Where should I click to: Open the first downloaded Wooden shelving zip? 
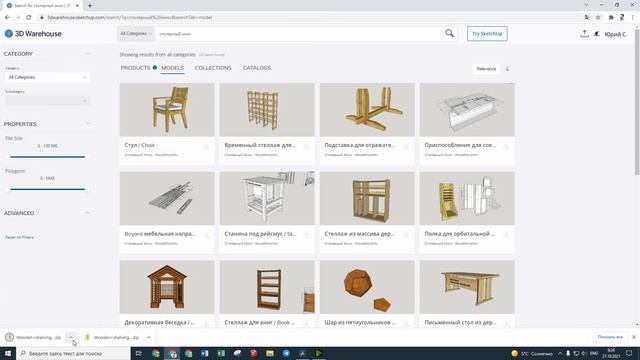coord(34,337)
